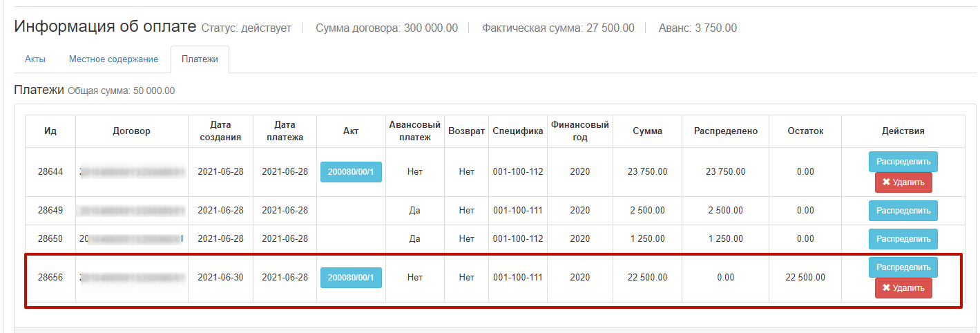Select the payment ID 28656 cell
The image size is (980, 333).
pos(50,278)
